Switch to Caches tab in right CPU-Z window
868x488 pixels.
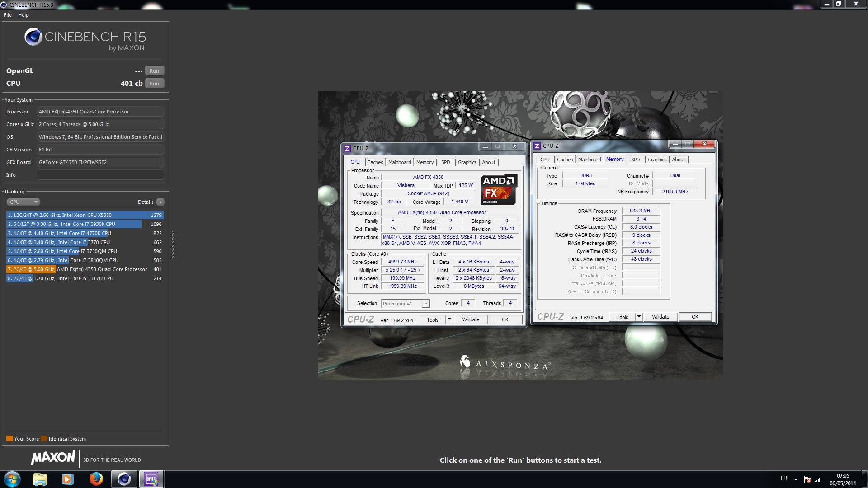(565, 160)
